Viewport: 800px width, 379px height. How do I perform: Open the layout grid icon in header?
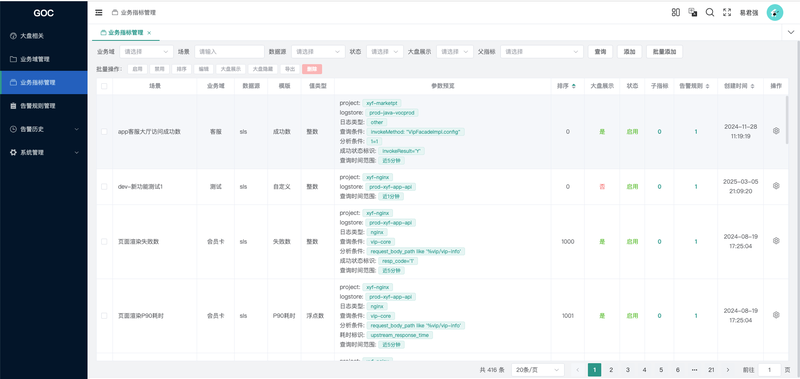676,12
